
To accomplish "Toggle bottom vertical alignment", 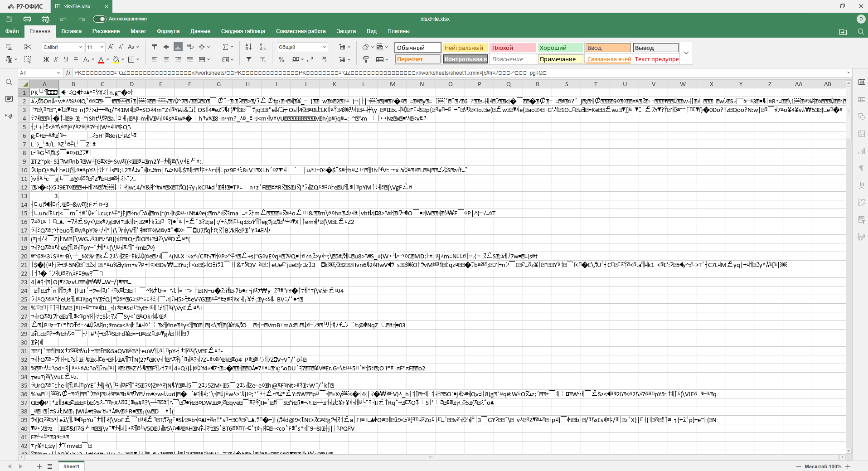I will click(178, 47).
